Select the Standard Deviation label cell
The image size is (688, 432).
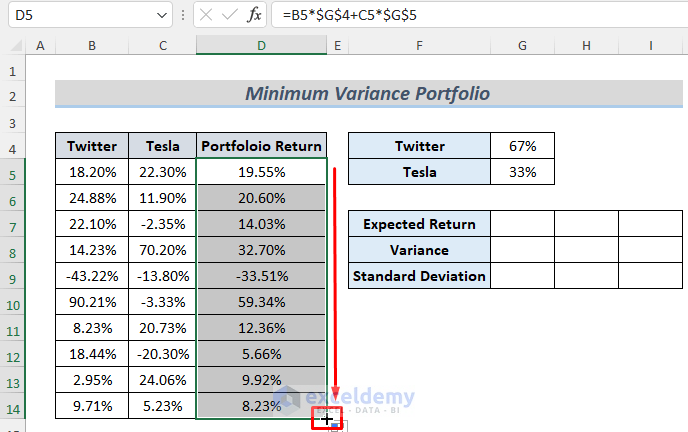click(419, 276)
